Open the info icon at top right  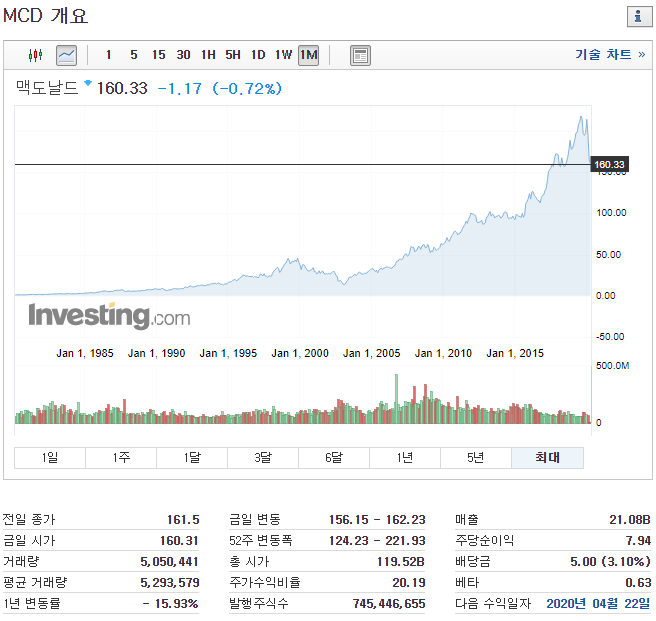point(638,17)
